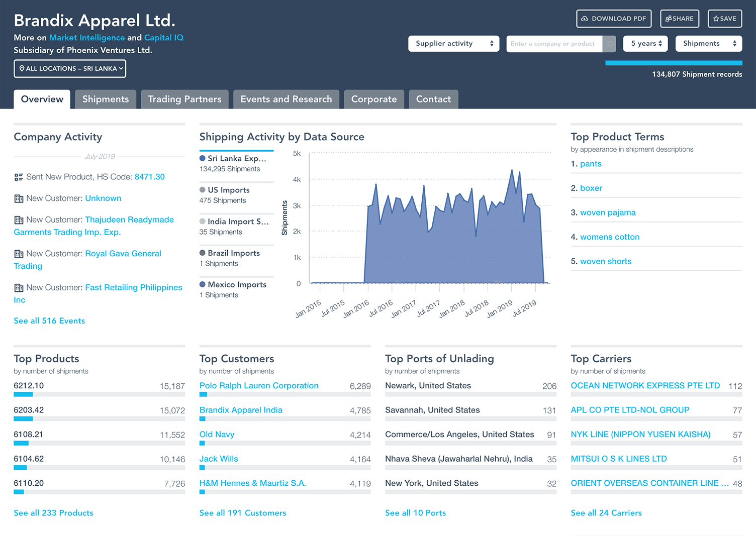This screenshot has width=756, height=536.
Task: Click New Customer Fast Retailing Philippines Inc
Action: tap(98, 294)
